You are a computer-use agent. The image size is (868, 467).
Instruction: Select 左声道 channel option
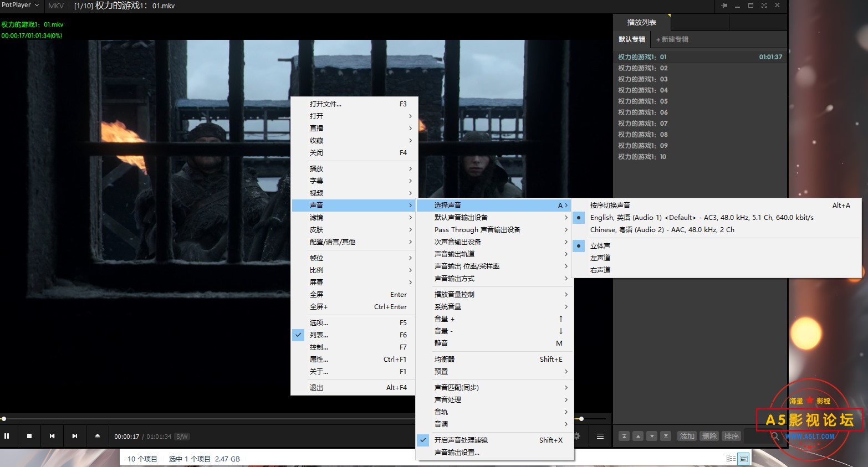click(717, 258)
